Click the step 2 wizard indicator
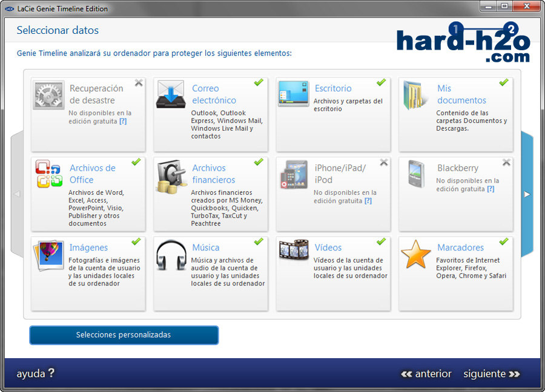 [511, 29]
